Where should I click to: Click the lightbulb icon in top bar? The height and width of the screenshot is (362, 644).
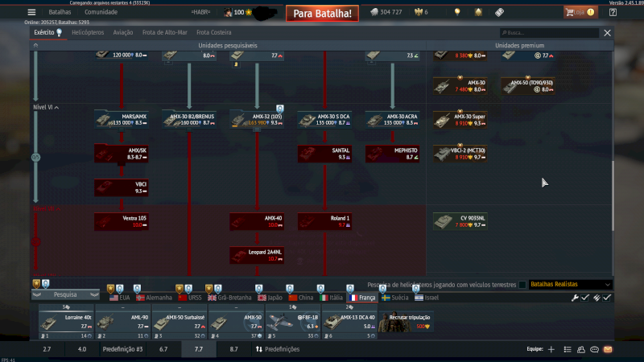pyautogui.click(x=457, y=12)
